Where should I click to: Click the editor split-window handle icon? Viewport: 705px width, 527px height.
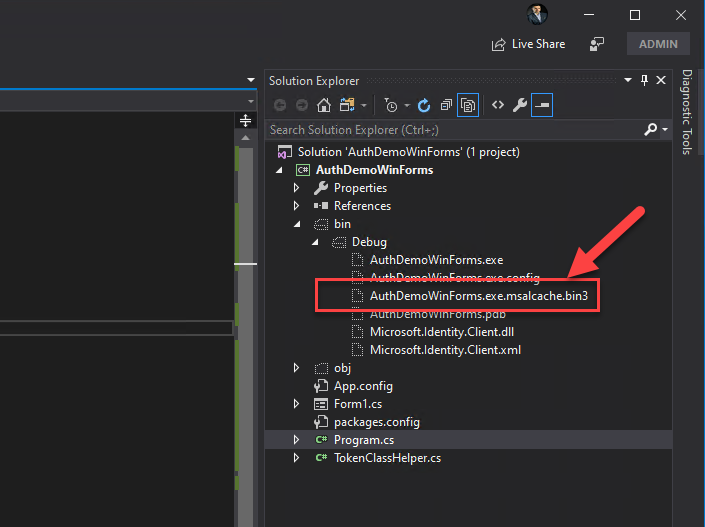point(245,120)
